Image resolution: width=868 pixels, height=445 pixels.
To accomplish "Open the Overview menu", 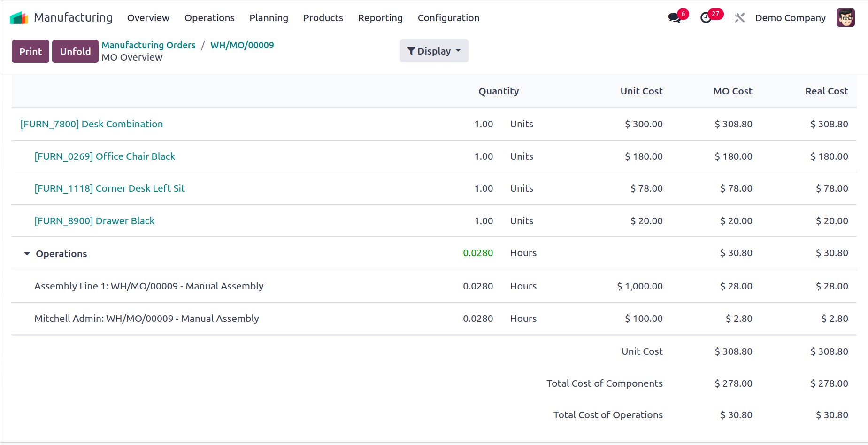I will pos(148,18).
